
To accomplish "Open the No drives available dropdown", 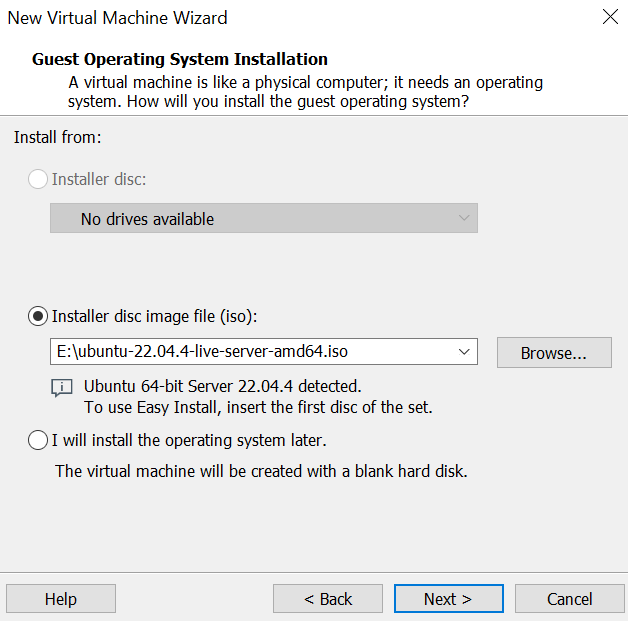I will (x=263, y=218).
